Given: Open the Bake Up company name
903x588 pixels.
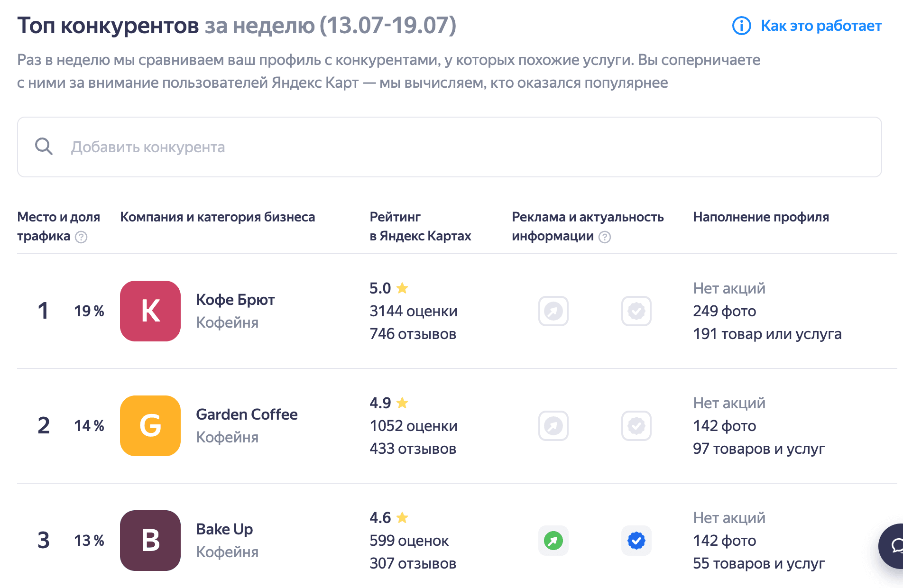Looking at the screenshot, I should [x=224, y=529].
